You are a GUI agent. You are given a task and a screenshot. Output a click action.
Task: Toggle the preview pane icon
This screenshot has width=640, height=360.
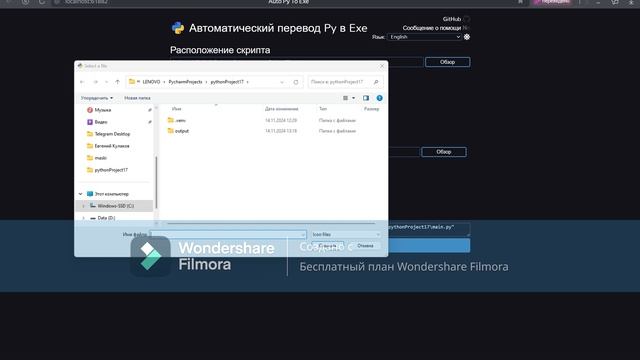coord(366,98)
